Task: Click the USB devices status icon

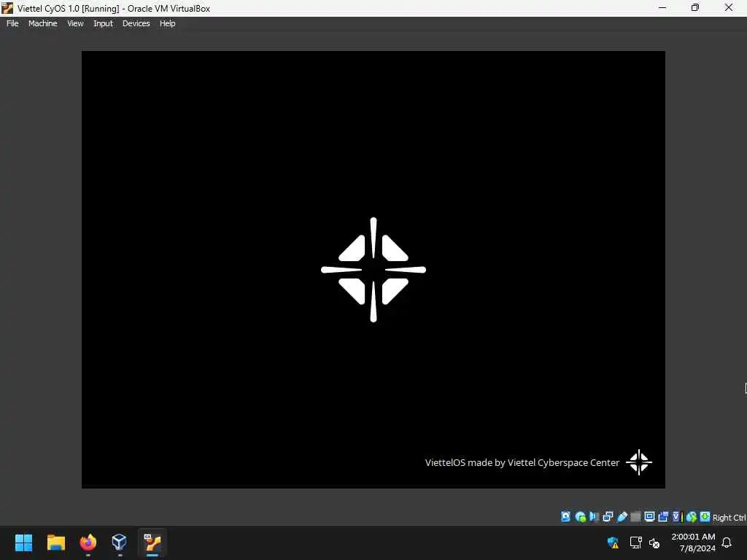Action: pos(622,517)
